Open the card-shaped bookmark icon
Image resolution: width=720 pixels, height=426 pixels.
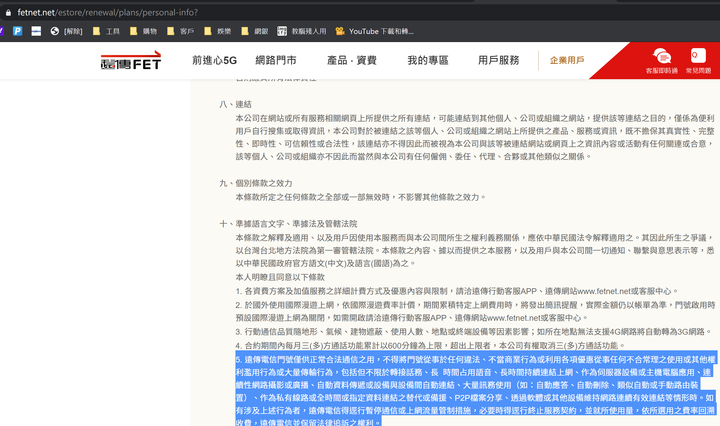point(36,31)
